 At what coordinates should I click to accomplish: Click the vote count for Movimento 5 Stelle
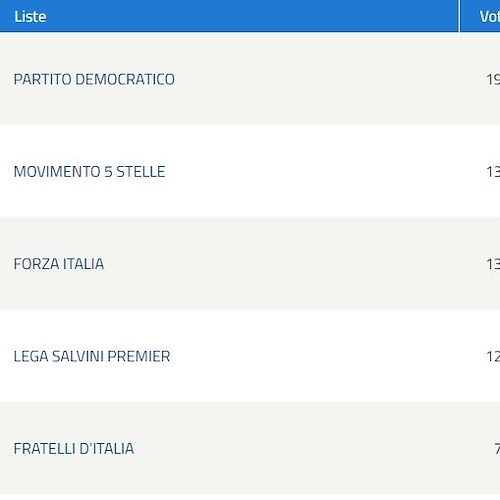pyautogui.click(x=493, y=172)
